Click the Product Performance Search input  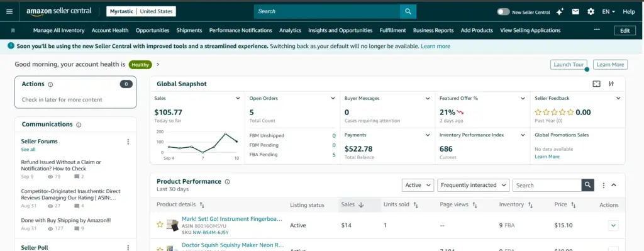[x=547, y=186]
